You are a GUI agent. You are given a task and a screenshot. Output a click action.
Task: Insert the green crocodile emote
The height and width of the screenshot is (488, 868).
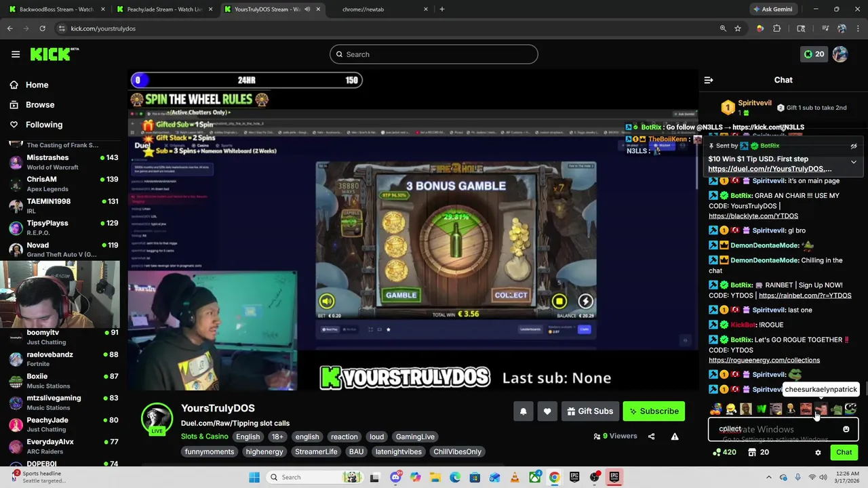836,409
